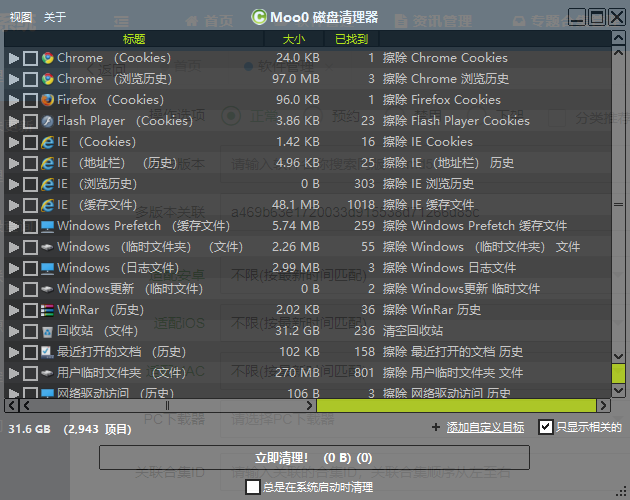The height and width of the screenshot is (500, 630).
Task: Enable 总是在系统启动时清理 checkbox
Action: click(253, 487)
